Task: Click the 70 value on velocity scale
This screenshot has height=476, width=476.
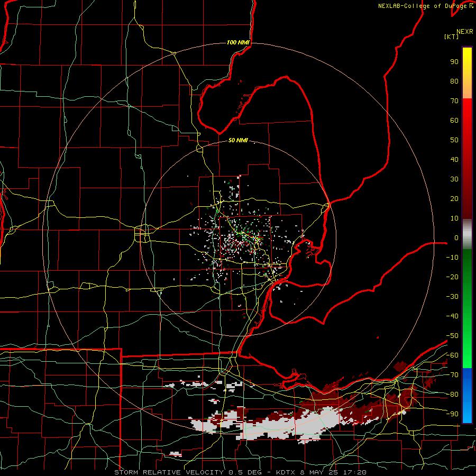Action: pos(454,101)
